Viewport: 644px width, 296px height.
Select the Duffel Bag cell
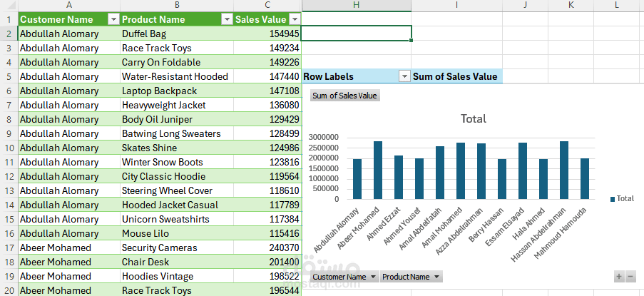coord(177,34)
